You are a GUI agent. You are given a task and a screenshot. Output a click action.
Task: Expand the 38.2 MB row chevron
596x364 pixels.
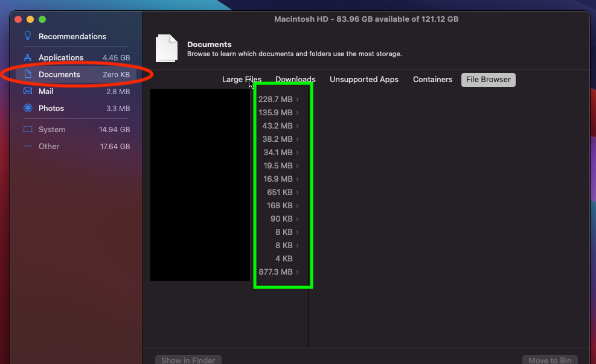pos(298,139)
